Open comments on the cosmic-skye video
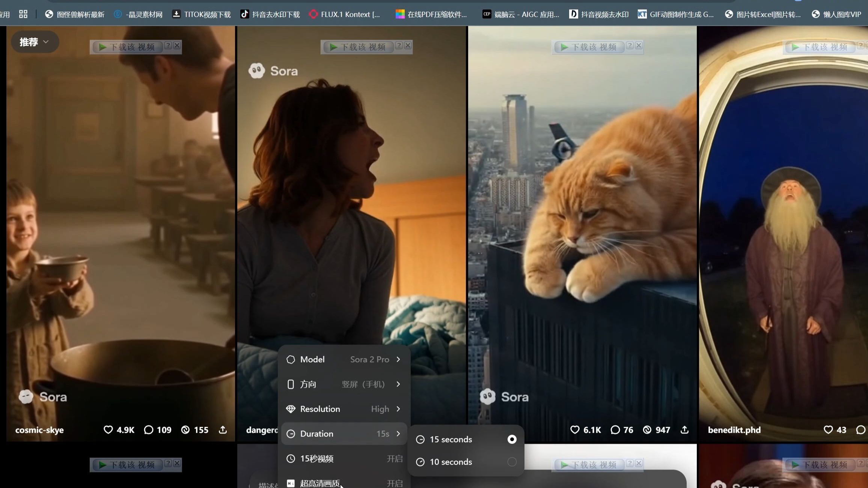 149,430
